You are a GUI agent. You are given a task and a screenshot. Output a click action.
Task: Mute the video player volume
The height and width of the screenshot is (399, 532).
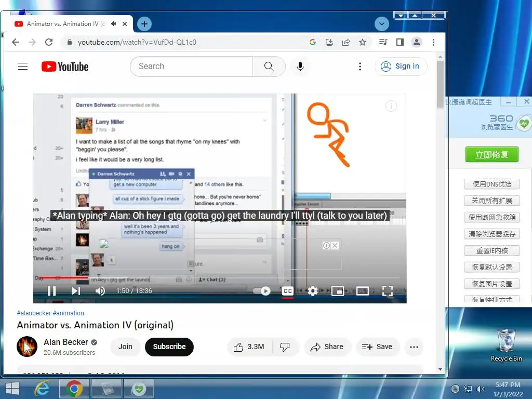100,291
